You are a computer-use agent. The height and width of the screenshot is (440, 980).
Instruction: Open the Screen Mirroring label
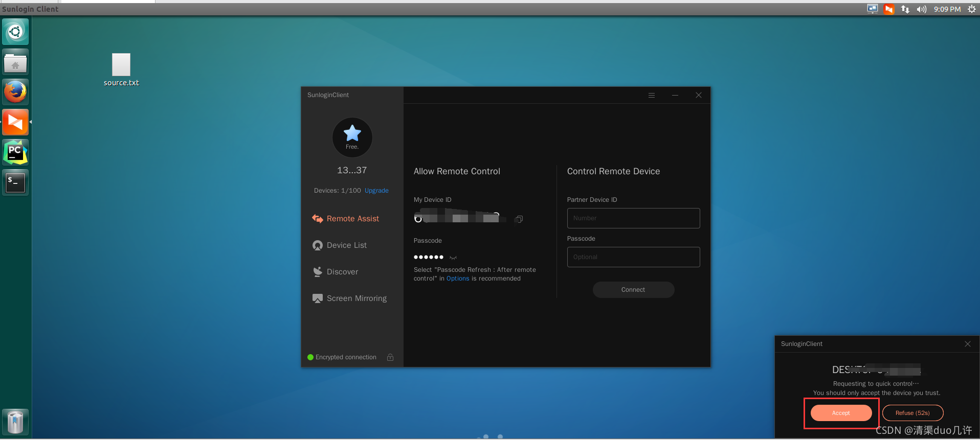pos(357,298)
